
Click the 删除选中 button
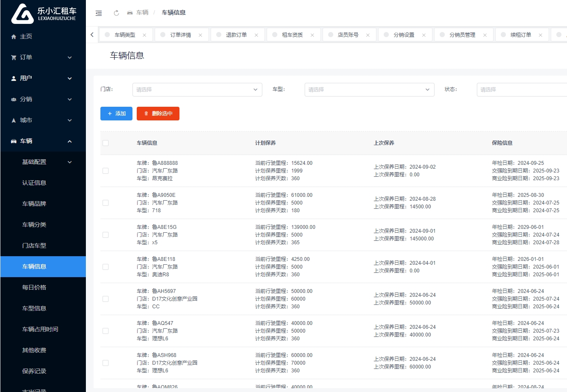(158, 114)
